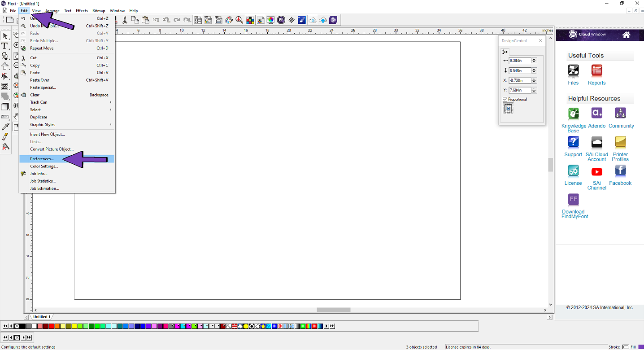Pick the Bezier pen path tool
This screenshot has height=350, width=644.
click(5, 56)
